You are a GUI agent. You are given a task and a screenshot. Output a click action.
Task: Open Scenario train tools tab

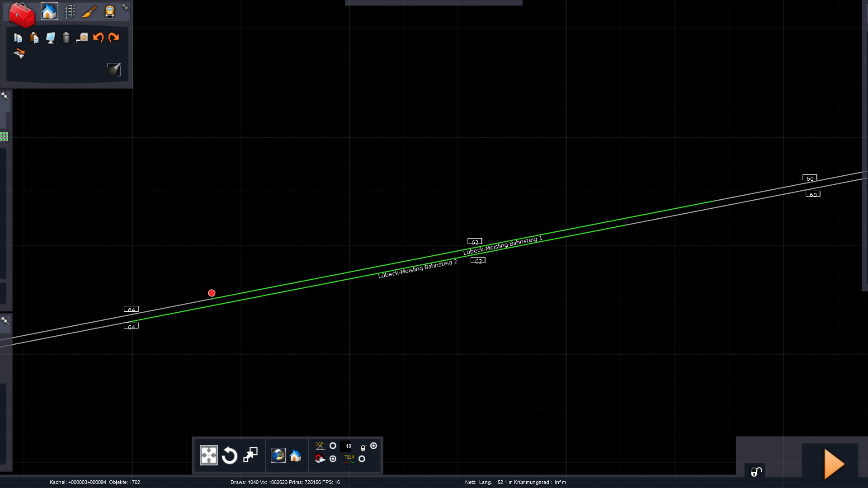109,11
